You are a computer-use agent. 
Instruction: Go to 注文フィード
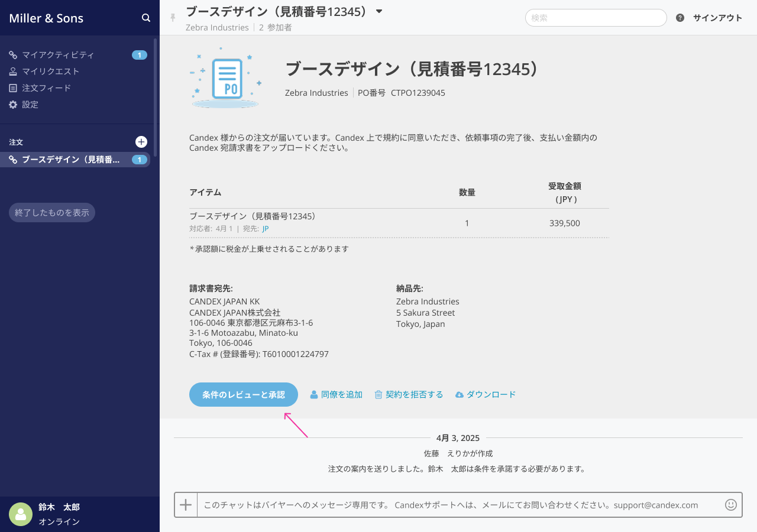click(x=46, y=88)
